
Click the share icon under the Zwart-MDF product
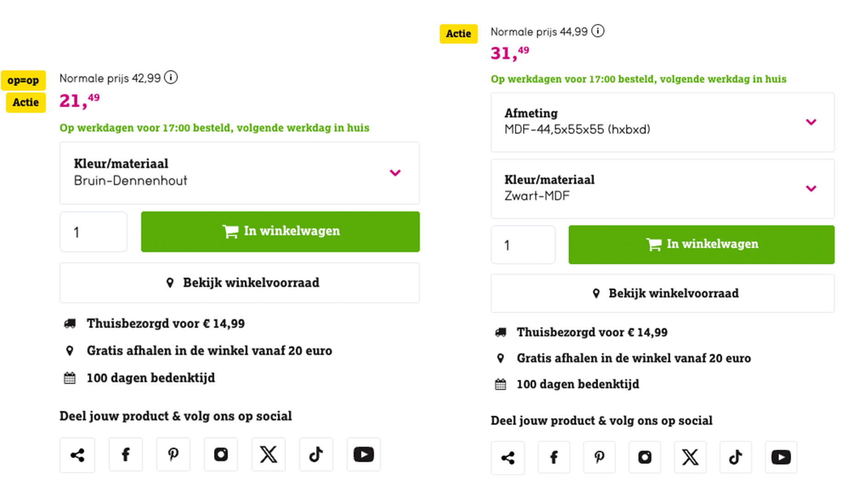point(508,457)
